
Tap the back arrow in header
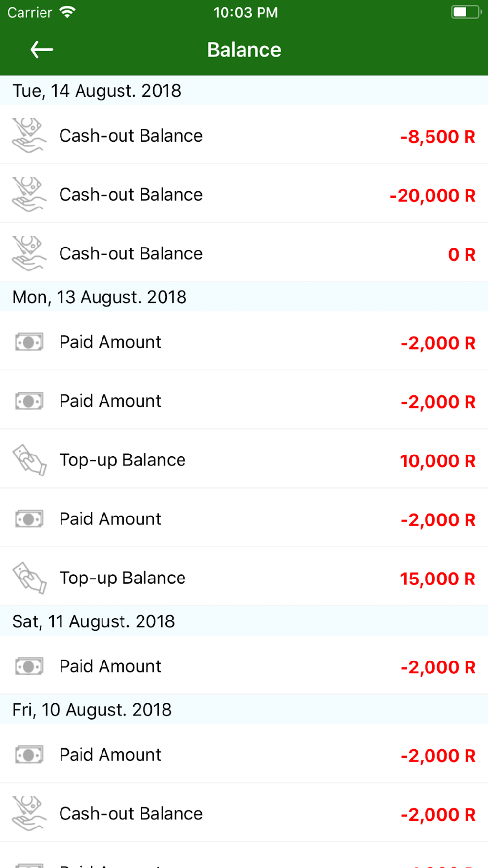pos(41,49)
